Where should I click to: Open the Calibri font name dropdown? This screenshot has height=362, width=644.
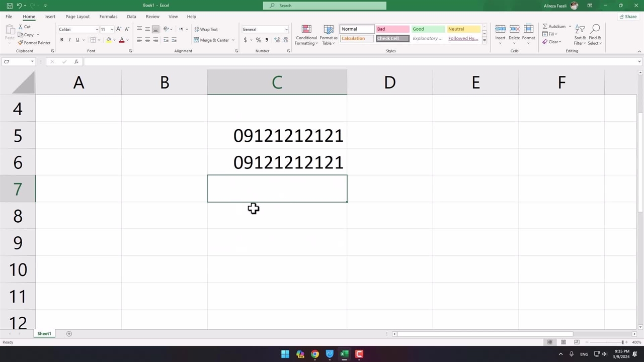coord(97,29)
